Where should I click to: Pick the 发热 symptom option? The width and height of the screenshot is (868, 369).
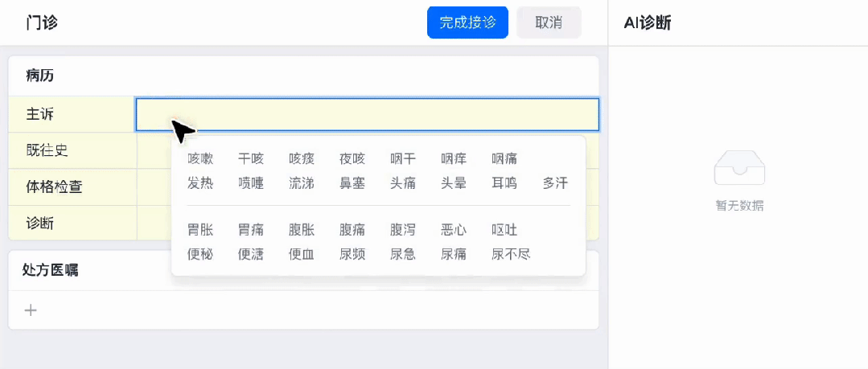point(200,183)
